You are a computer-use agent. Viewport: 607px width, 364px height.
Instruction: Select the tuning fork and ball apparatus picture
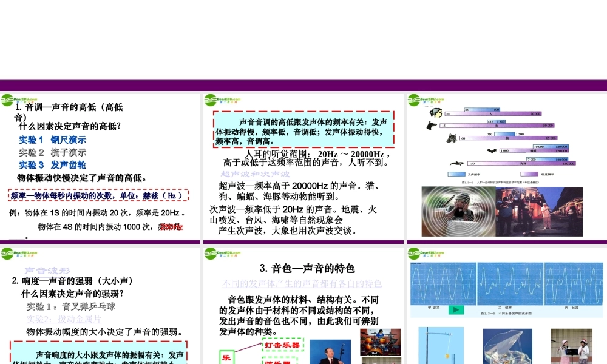coord(441,345)
